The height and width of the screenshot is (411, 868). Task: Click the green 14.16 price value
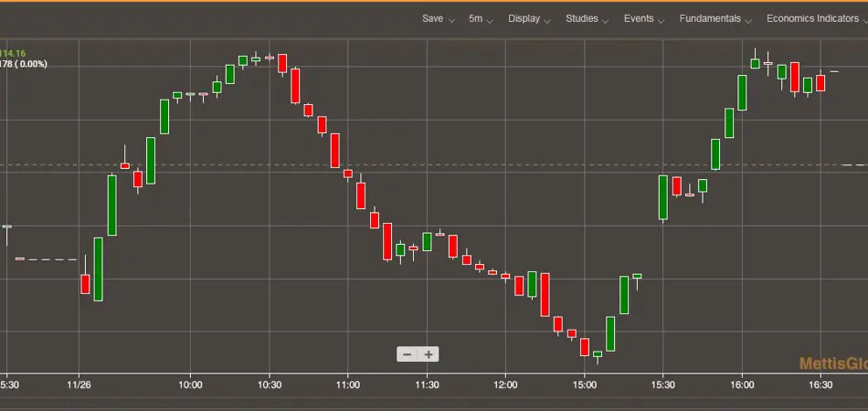pos(12,54)
